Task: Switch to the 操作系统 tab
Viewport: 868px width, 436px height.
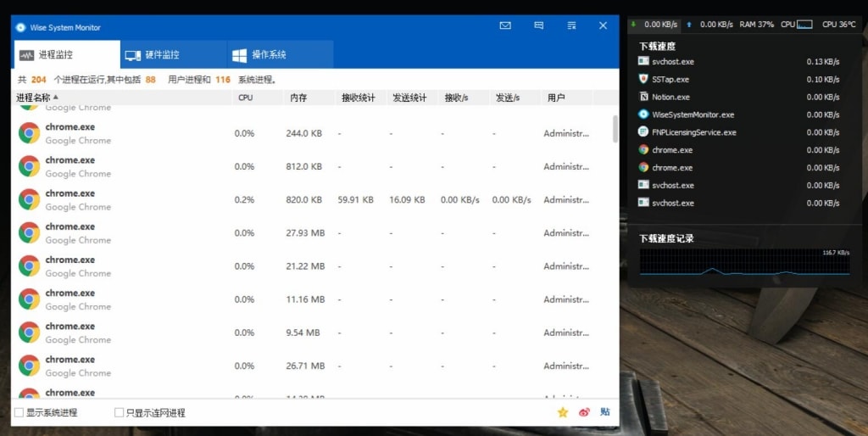Action: [280, 54]
